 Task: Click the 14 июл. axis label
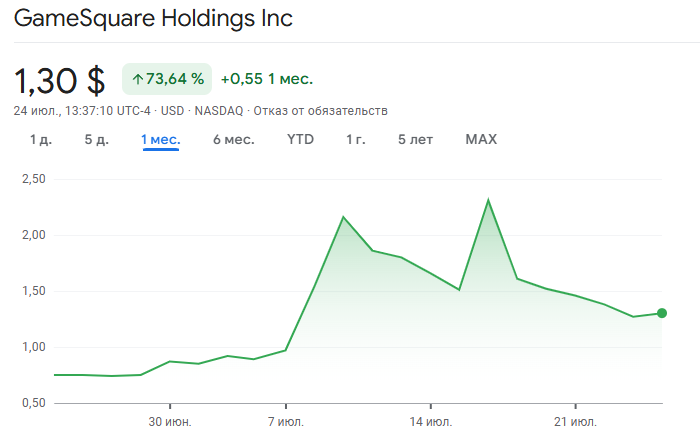coord(431,422)
